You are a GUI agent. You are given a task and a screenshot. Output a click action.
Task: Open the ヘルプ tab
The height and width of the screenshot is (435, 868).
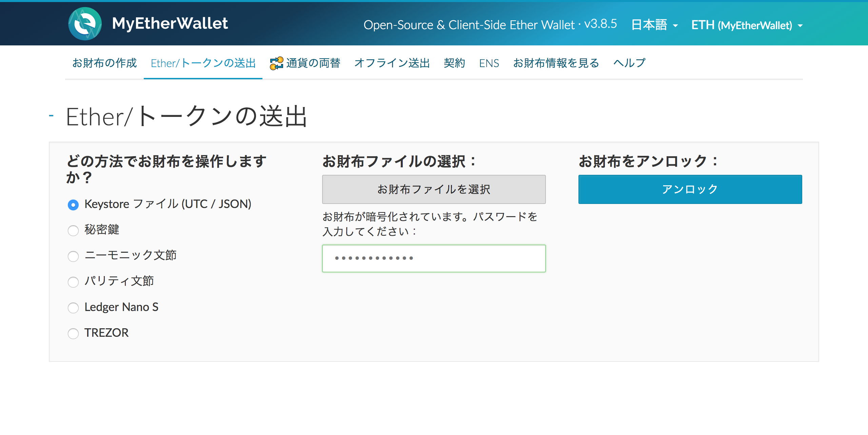point(629,63)
